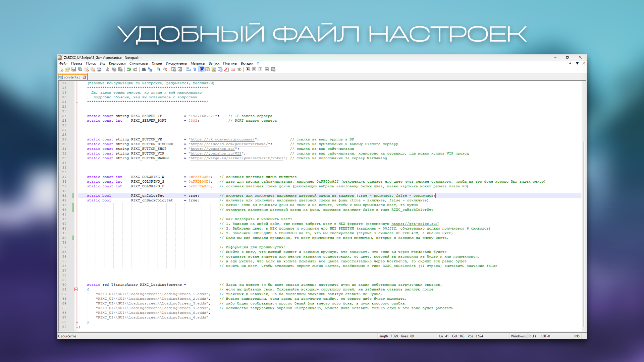
Task: Click UTF-8 encoding in status bar
Action: pyautogui.click(x=546, y=336)
